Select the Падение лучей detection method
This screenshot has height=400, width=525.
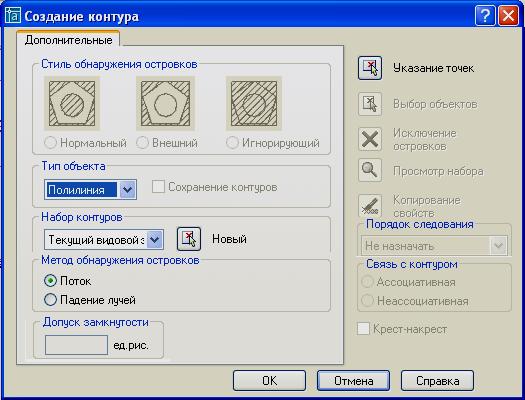[x=50, y=300]
